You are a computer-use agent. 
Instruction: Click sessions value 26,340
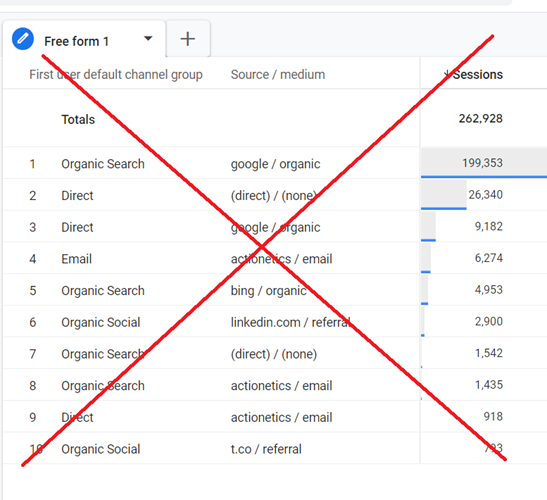pos(485,195)
